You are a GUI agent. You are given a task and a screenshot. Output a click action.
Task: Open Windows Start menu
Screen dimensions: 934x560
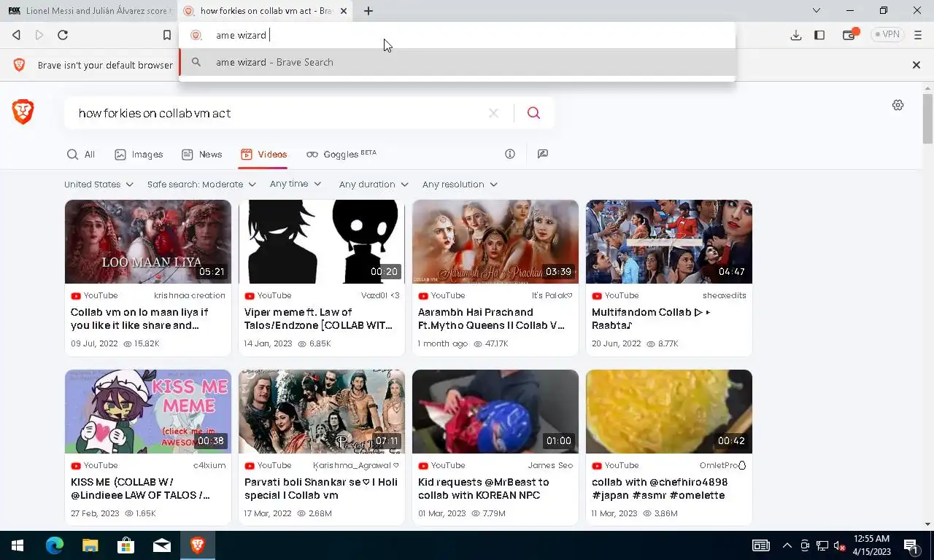coord(18,545)
